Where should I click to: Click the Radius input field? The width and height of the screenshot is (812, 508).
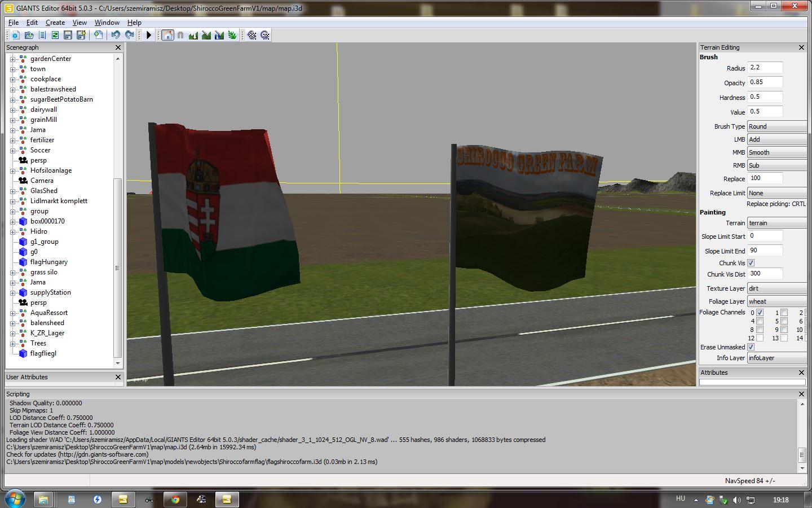pyautogui.click(x=765, y=68)
